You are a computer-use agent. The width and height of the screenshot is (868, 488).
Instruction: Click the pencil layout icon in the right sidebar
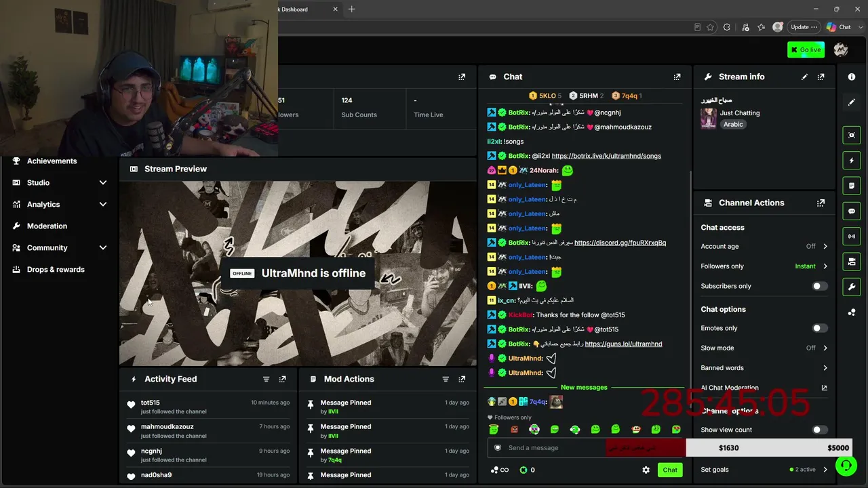point(852,102)
